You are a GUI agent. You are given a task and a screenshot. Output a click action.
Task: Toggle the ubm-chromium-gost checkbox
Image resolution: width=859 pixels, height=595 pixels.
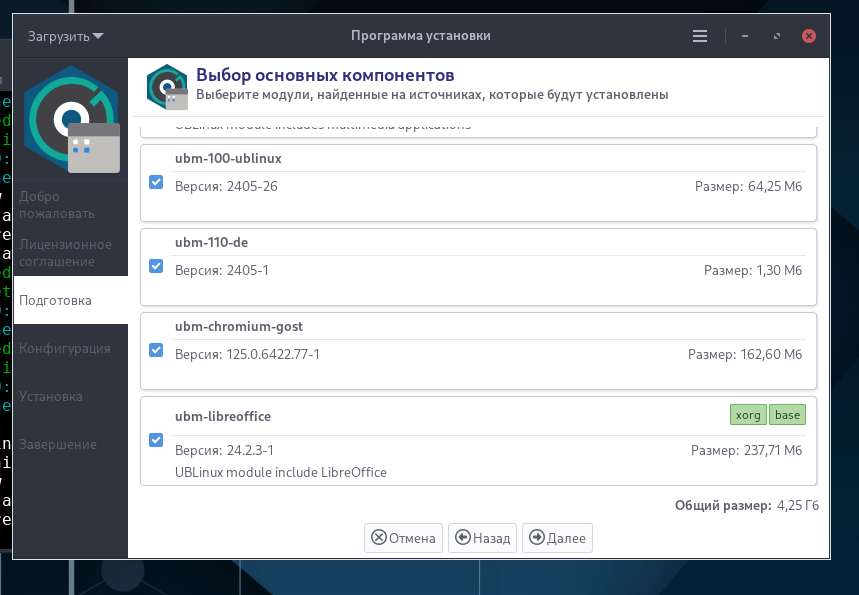point(156,350)
